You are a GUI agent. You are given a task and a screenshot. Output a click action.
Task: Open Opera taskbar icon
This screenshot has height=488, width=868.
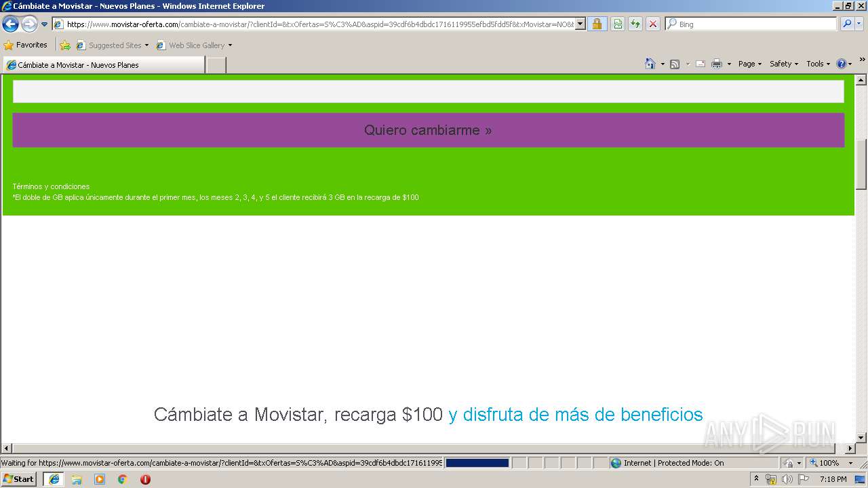pyautogui.click(x=145, y=479)
